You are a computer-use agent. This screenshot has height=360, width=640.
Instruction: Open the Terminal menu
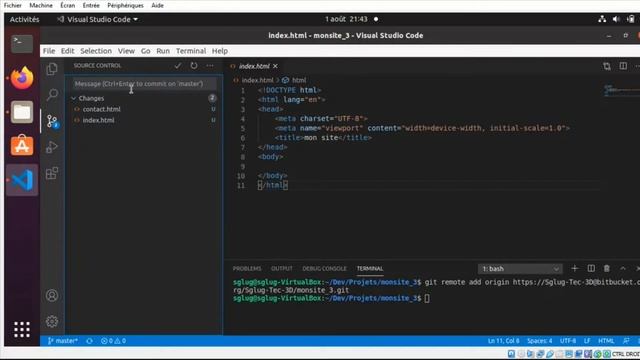(191, 51)
